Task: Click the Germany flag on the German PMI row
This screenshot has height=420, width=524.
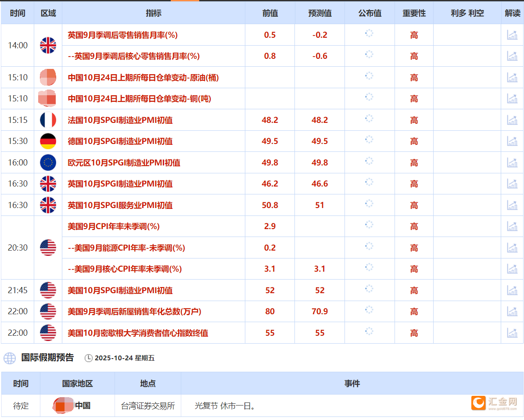Action: [48, 141]
